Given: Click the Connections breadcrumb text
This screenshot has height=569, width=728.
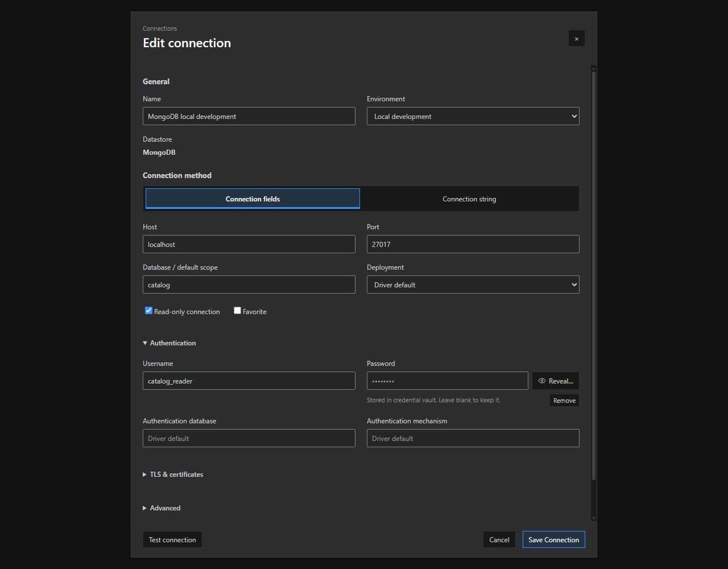Looking at the screenshot, I should point(160,28).
